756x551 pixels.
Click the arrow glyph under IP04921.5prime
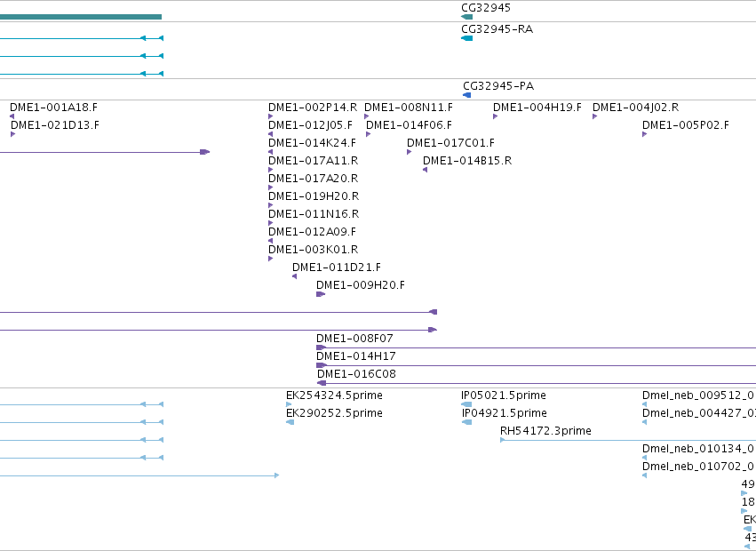[x=466, y=423]
